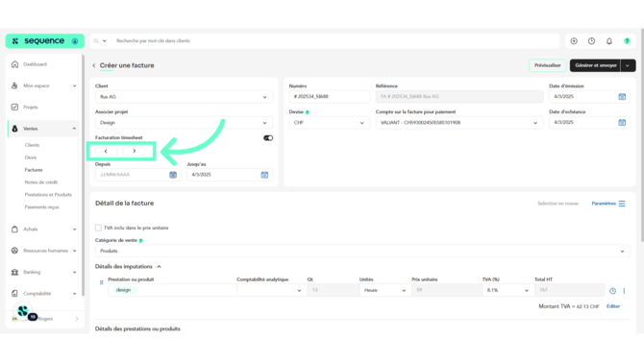This screenshot has height=362, width=644.
Task: Open the Catégorie de vente Produits dropdown
Action: coord(362,251)
